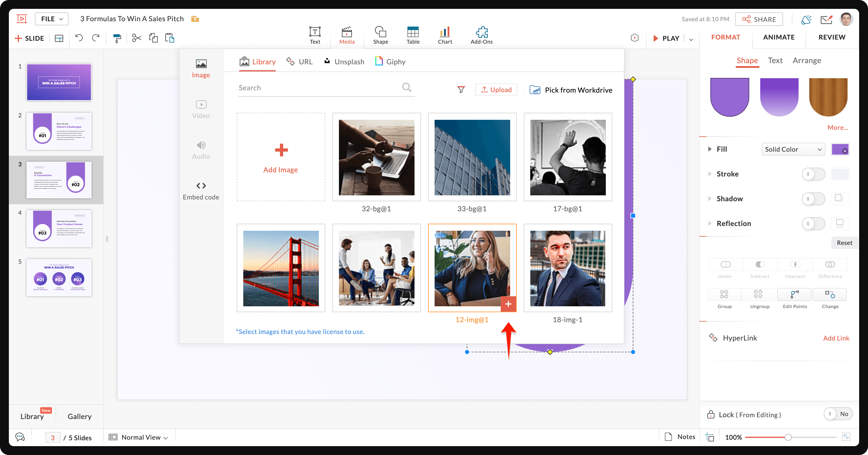The width and height of the screenshot is (868, 455).
Task: Click the undo arrow icon
Action: tap(79, 38)
